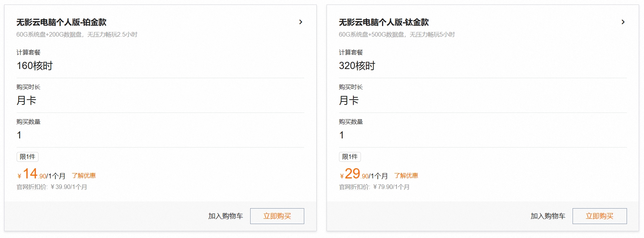
Task: Click the quantity 1 in the 铂金款 card
Action: click(19, 135)
